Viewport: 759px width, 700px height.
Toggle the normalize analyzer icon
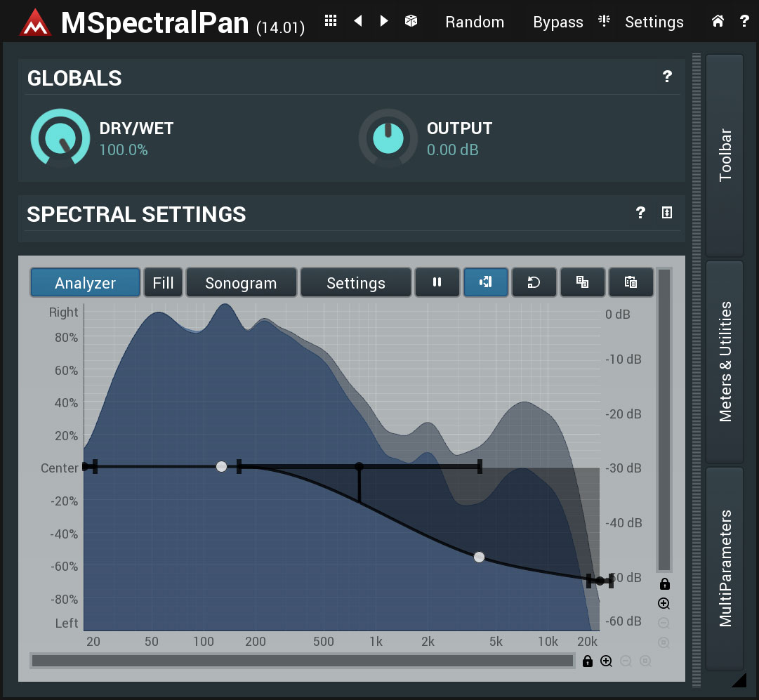pyautogui.click(x=486, y=282)
